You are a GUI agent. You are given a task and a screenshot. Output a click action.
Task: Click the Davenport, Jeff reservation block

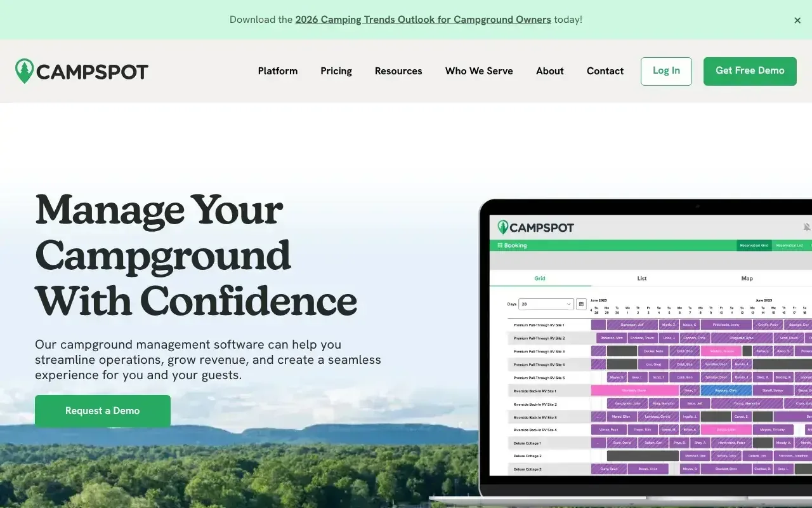pos(632,324)
